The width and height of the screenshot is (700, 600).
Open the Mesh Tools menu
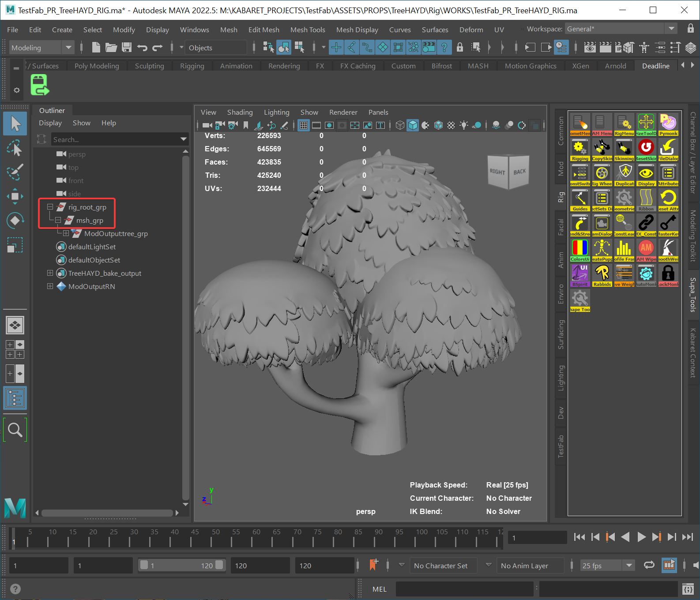coord(308,30)
